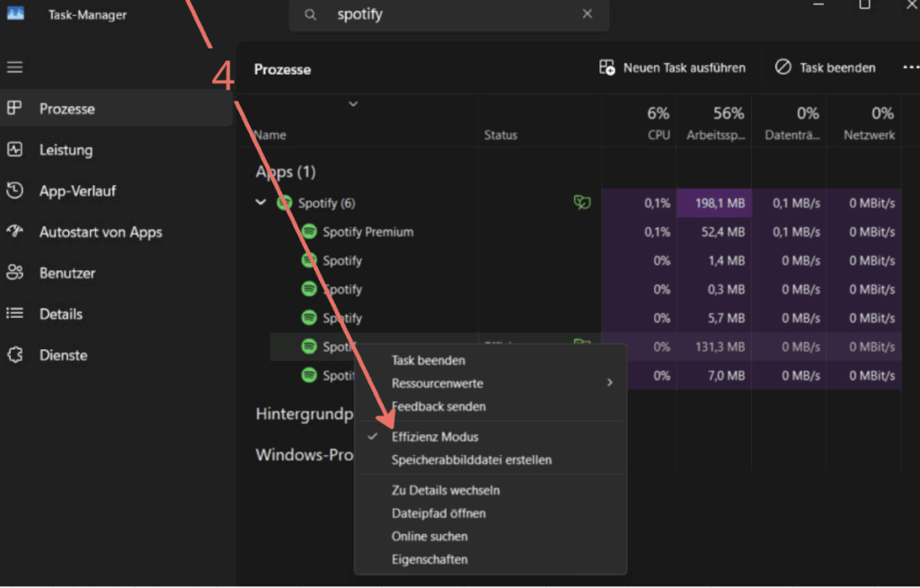Sort by the CPU column header
The height and width of the screenshot is (588, 920).
tap(640, 123)
